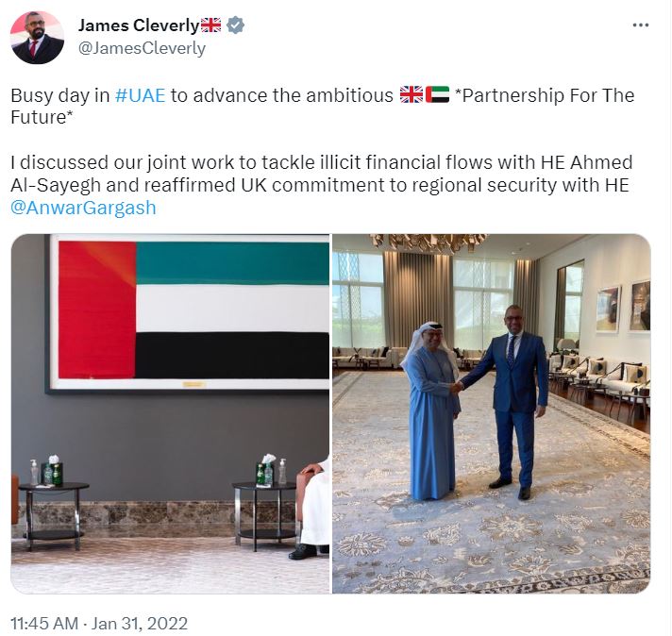Open the UAE flag photo on the left
The height and width of the screenshot is (636, 672).
click(x=170, y=413)
